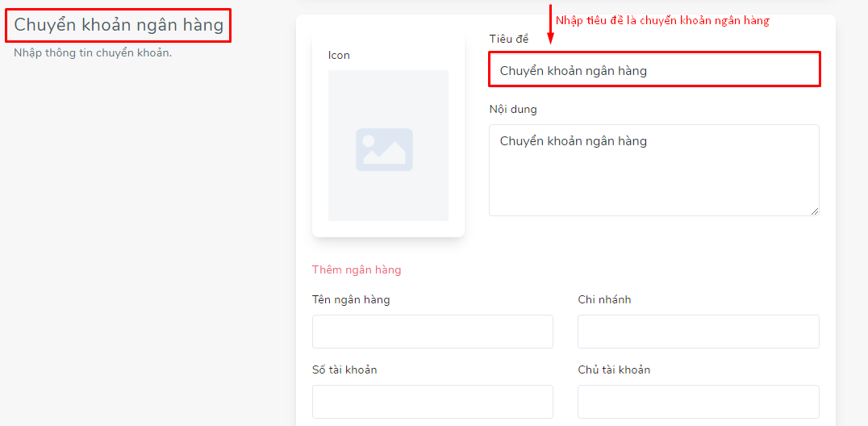Click the image placeholder icon in the Icon card
The height and width of the screenshot is (426, 868).
[384, 149]
